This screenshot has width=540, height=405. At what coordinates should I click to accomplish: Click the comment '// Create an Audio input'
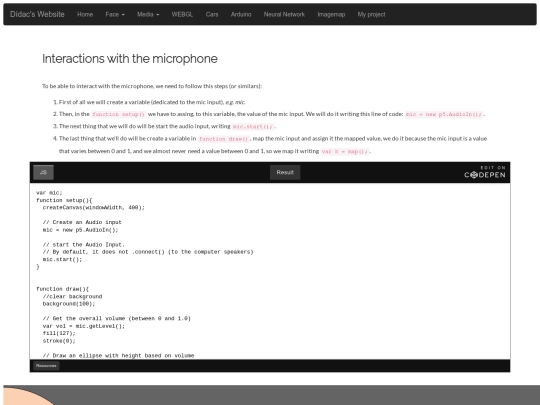[82, 222]
